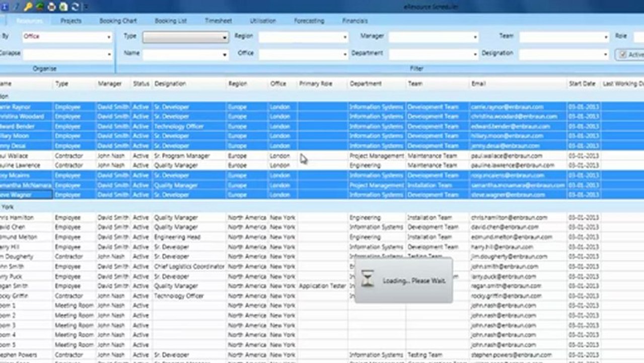Open the Financials tab
Screen dimensions: 644x363
(x=355, y=21)
